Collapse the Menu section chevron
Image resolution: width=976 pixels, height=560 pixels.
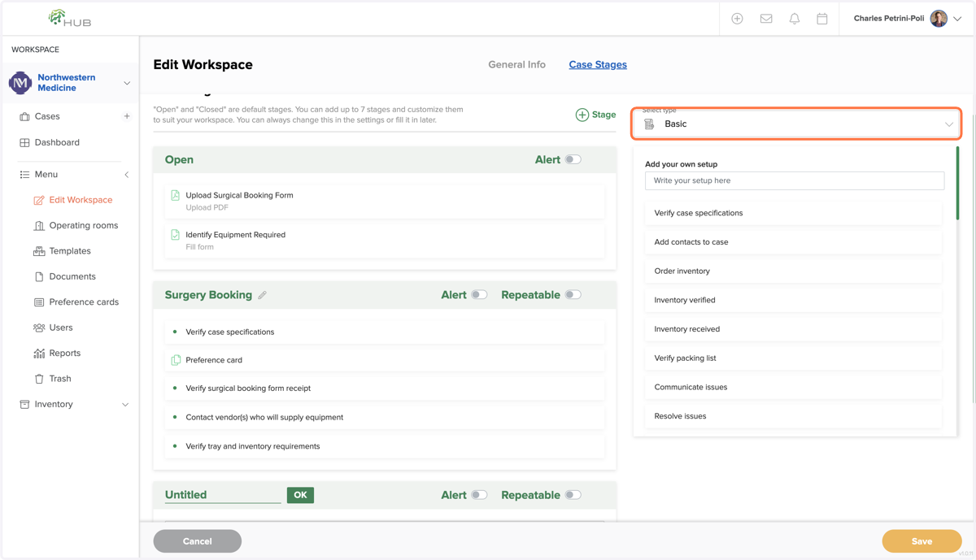tap(127, 175)
